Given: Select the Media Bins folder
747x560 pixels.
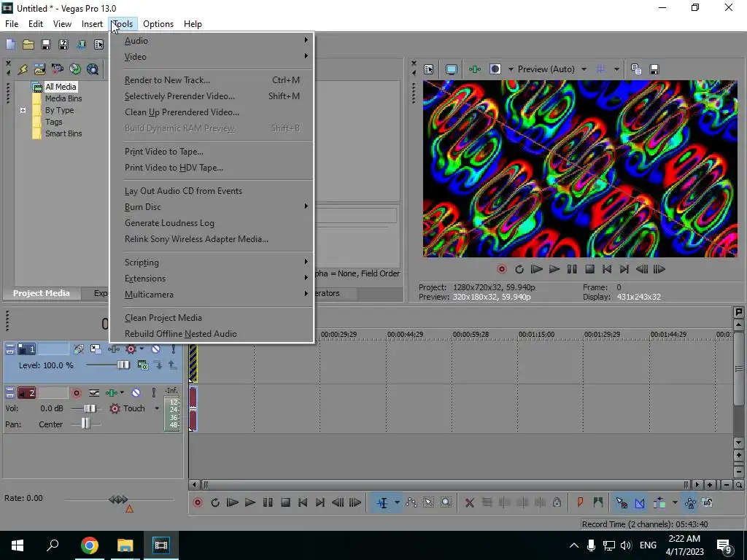Looking at the screenshot, I should [x=63, y=98].
